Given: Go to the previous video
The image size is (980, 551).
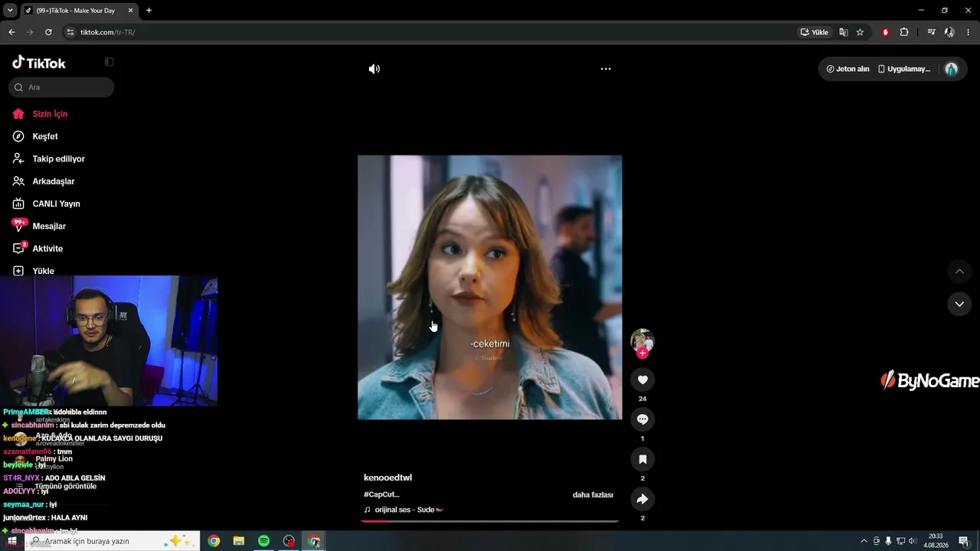Looking at the screenshot, I should click(x=959, y=272).
